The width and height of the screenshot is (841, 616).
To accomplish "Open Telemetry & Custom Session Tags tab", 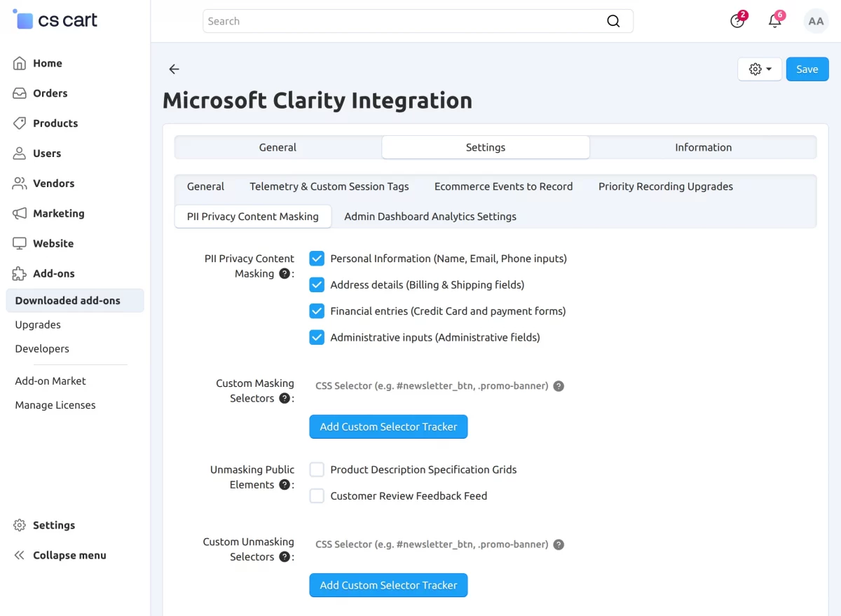I will (x=329, y=186).
